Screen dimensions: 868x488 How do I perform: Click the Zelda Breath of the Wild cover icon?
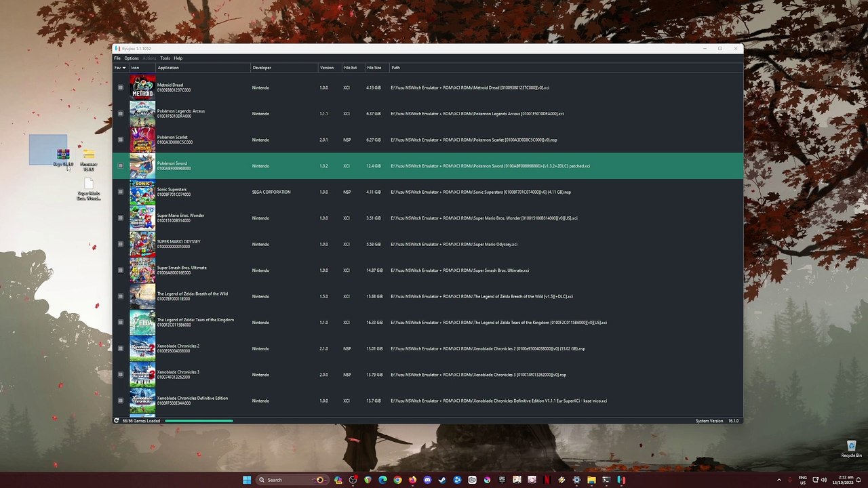[142, 296]
